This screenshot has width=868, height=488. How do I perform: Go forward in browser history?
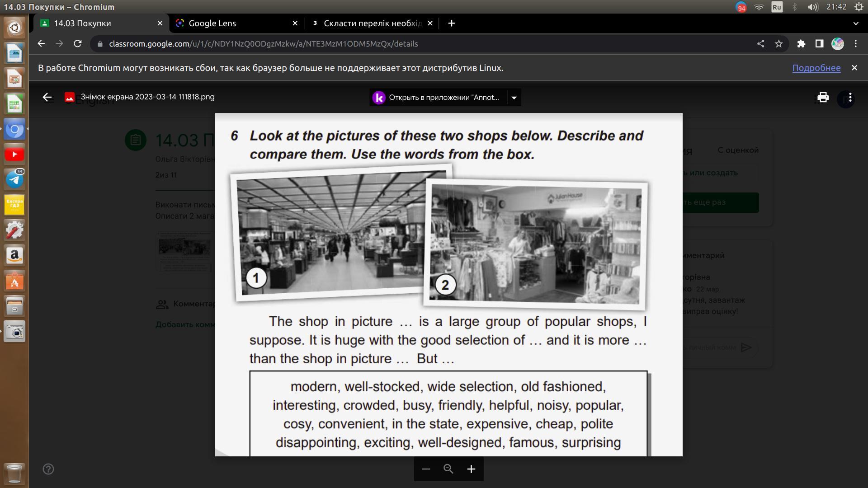coord(59,44)
